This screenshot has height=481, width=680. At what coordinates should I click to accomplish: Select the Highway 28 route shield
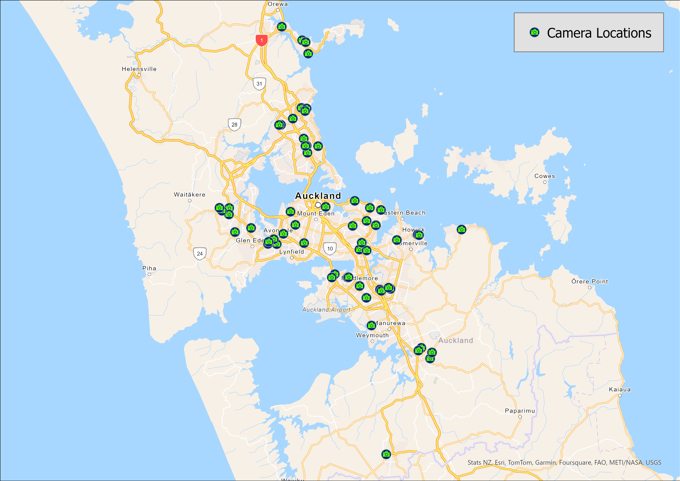tap(234, 125)
